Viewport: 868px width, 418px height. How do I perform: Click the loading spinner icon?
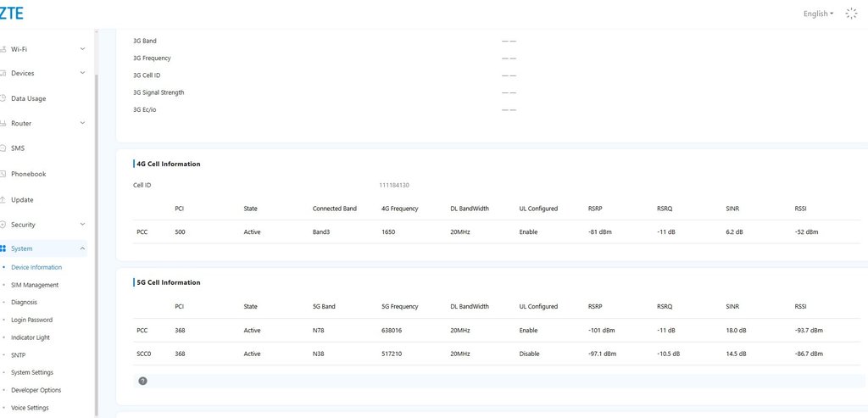(851, 14)
